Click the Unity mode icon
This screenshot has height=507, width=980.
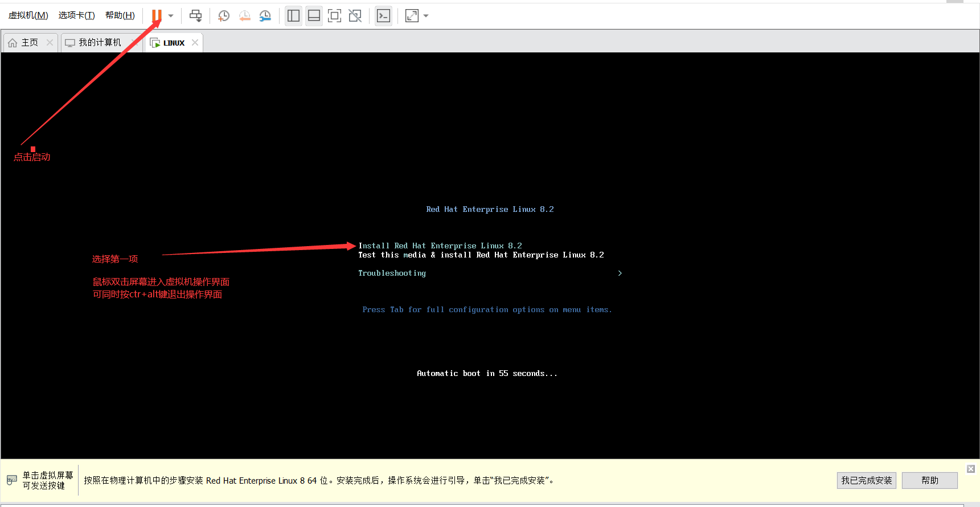pyautogui.click(x=355, y=16)
